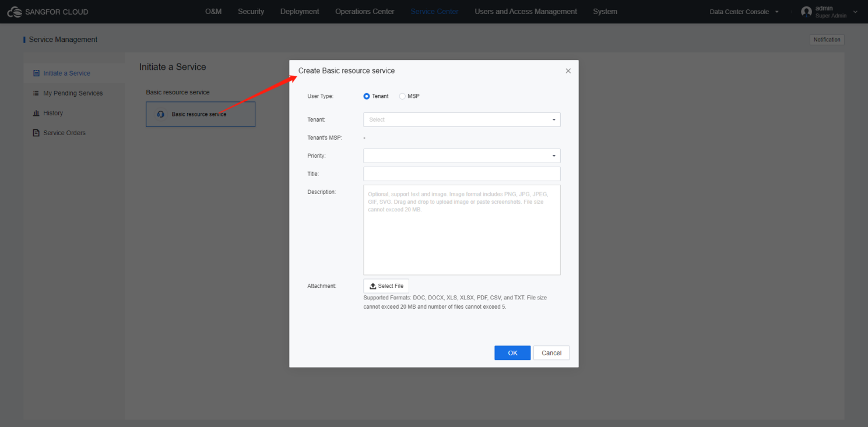Click the My Pending Services list icon

pyautogui.click(x=36, y=93)
